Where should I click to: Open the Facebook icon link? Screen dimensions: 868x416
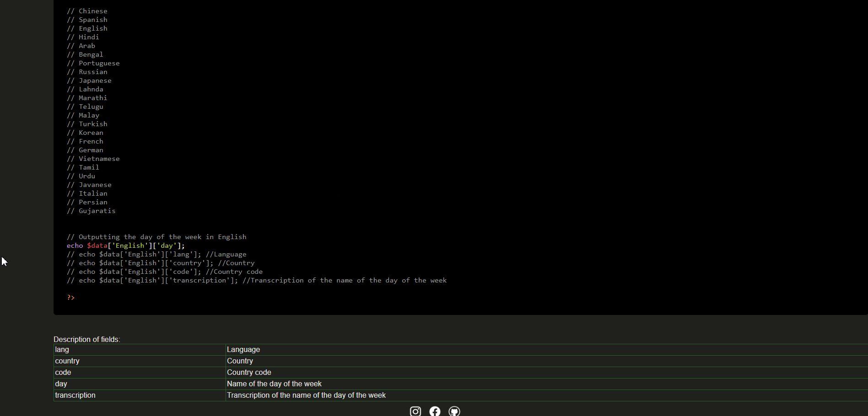pos(435,411)
